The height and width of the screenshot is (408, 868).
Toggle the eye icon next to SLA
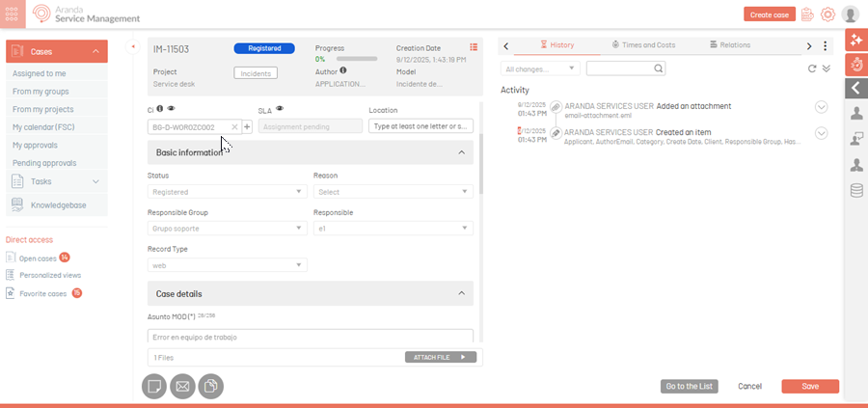[280, 109]
